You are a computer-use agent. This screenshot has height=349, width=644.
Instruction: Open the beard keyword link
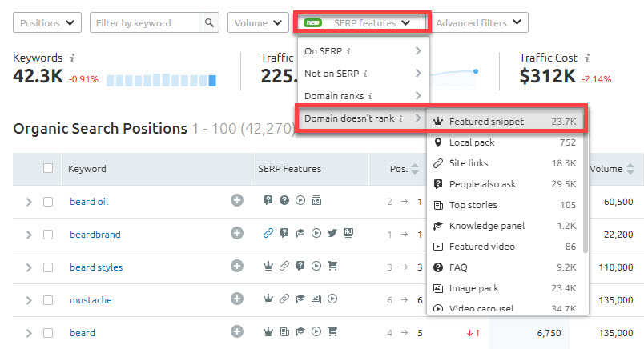tap(82, 333)
